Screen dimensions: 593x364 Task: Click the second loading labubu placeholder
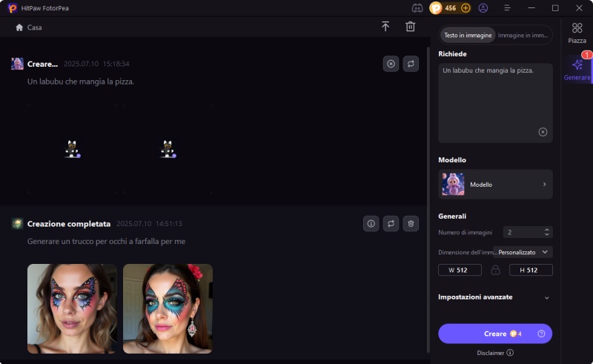pos(168,149)
